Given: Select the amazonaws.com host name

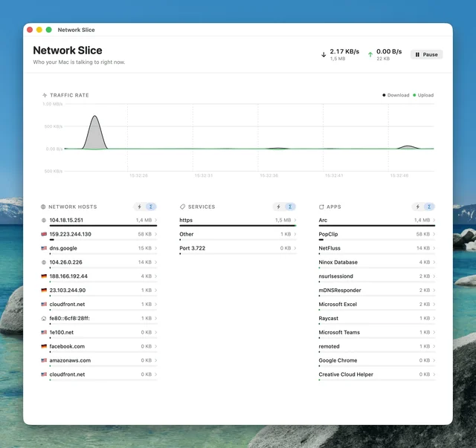Looking at the screenshot, I should point(70,360).
